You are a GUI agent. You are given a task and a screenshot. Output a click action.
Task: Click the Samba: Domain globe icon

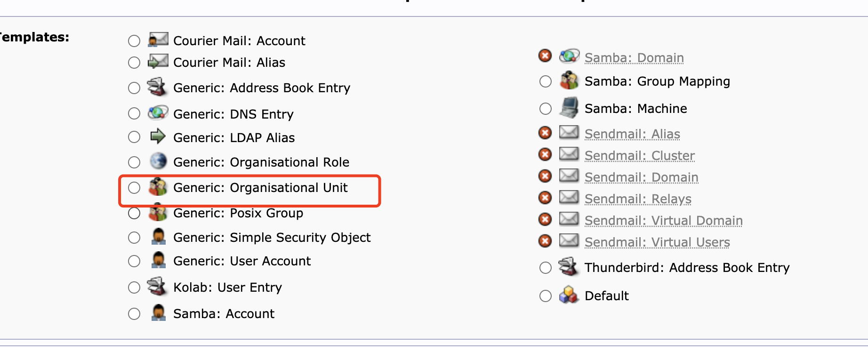coord(570,56)
